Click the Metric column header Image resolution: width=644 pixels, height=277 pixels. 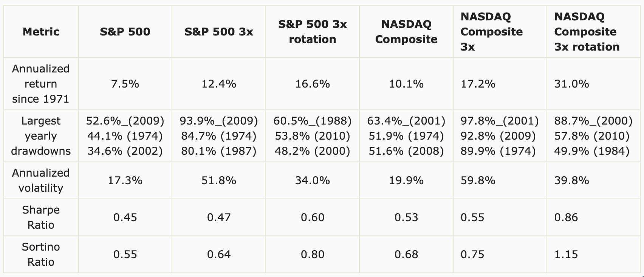(41, 32)
